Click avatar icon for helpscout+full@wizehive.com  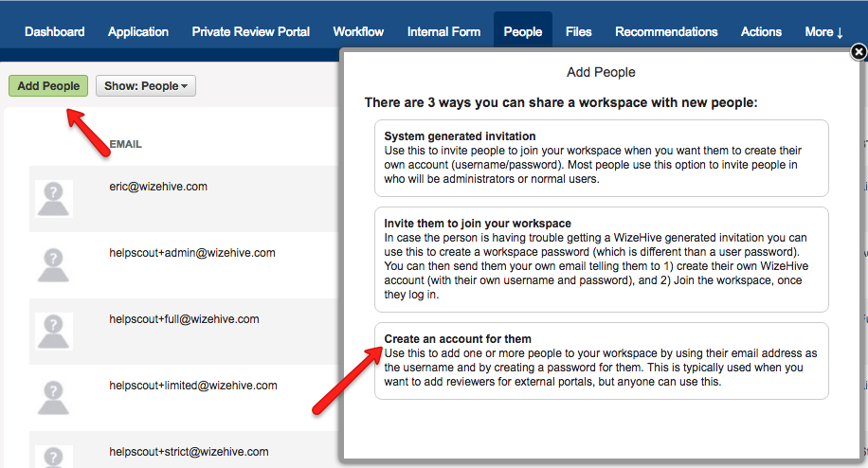(x=53, y=332)
